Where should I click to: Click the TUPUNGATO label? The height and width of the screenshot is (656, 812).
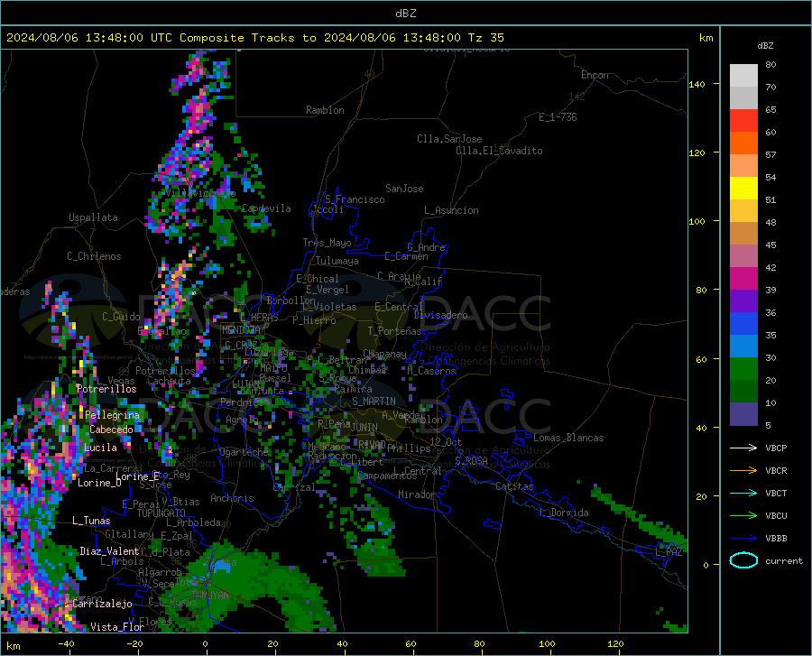point(161,513)
